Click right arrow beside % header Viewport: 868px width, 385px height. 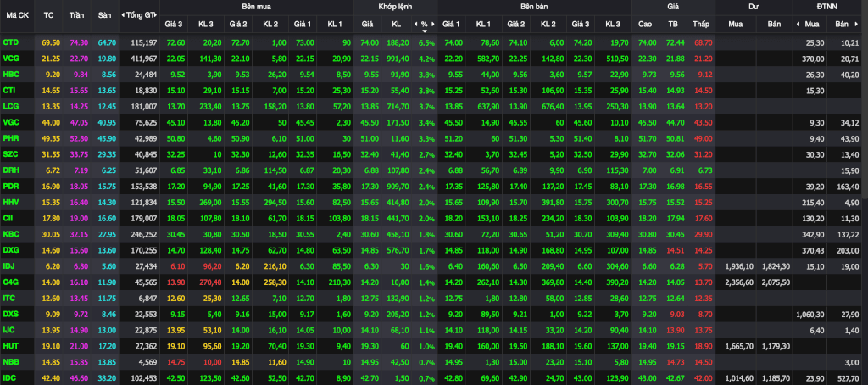433,24
